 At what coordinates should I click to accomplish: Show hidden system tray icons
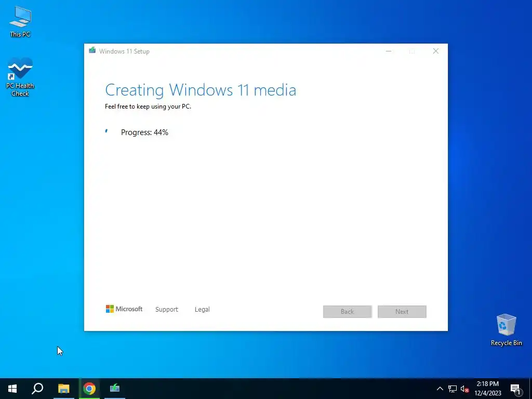(x=440, y=389)
